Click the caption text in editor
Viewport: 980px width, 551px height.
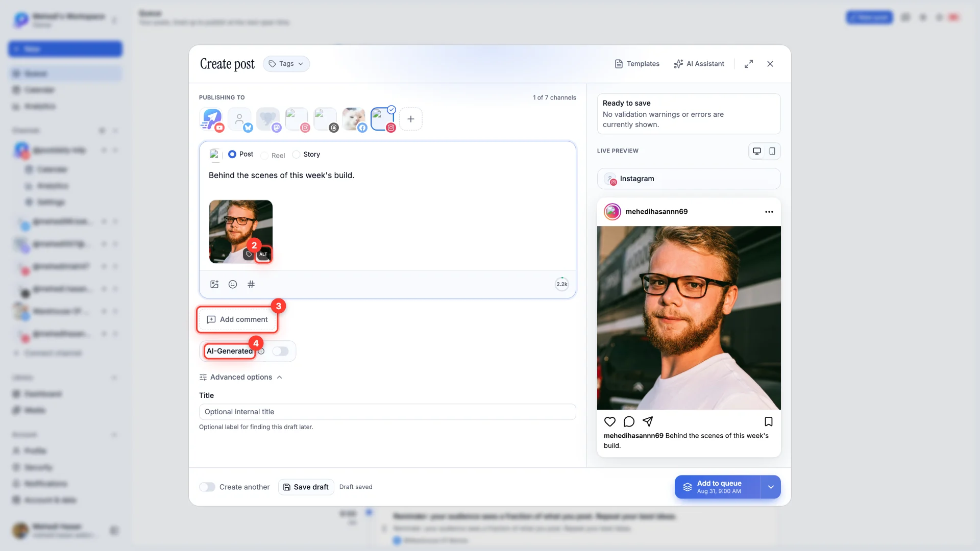click(281, 175)
